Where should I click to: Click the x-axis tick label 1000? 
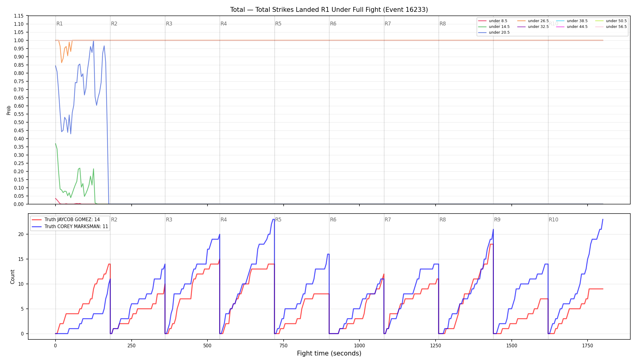(x=359, y=345)
